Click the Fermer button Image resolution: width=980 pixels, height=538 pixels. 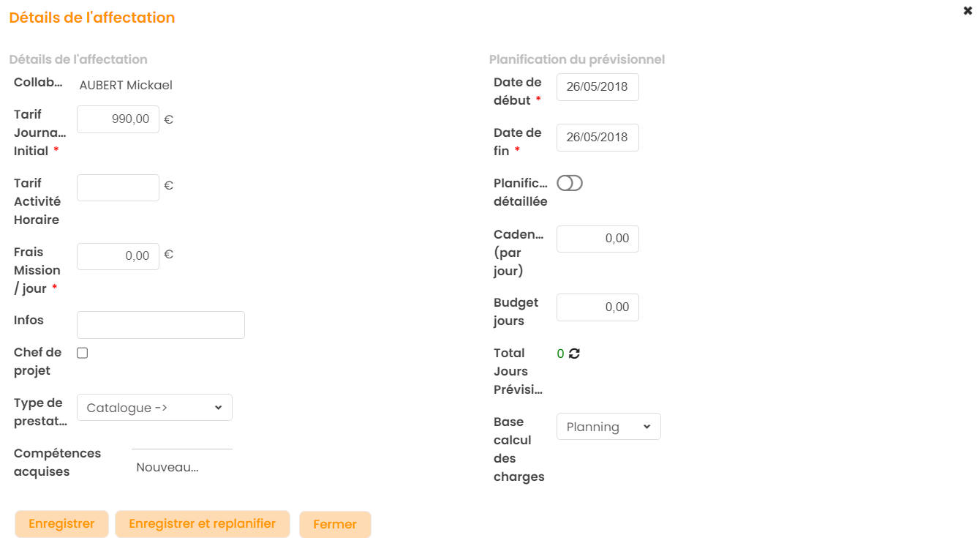335,525
